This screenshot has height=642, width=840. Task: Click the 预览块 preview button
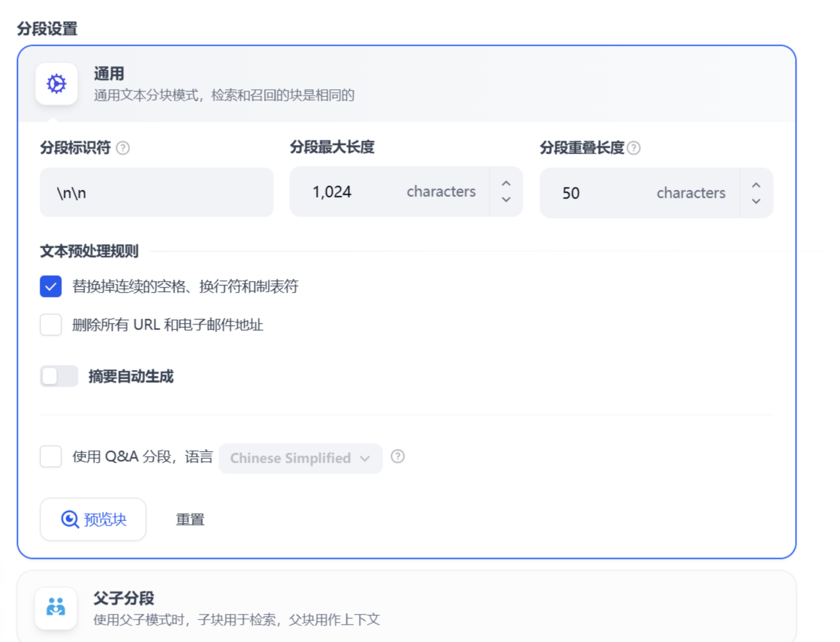93,519
